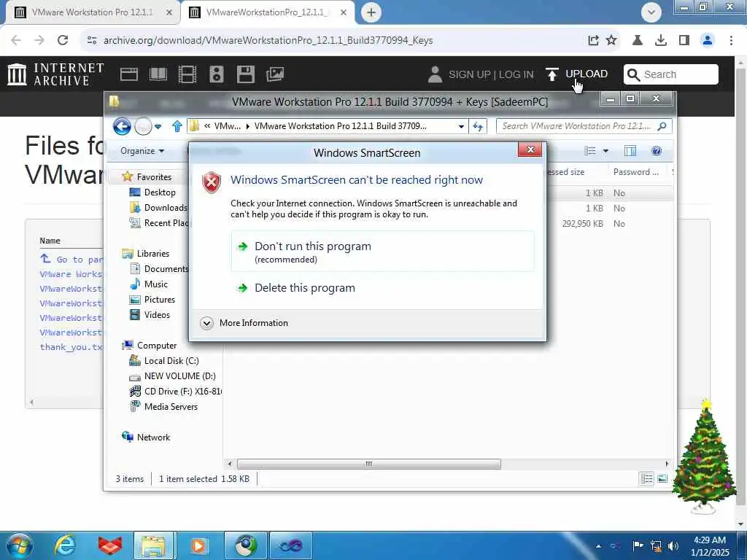Select the VMwareWorkstationPro_12.1.1_ tab
747x560 pixels.
coord(267,12)
